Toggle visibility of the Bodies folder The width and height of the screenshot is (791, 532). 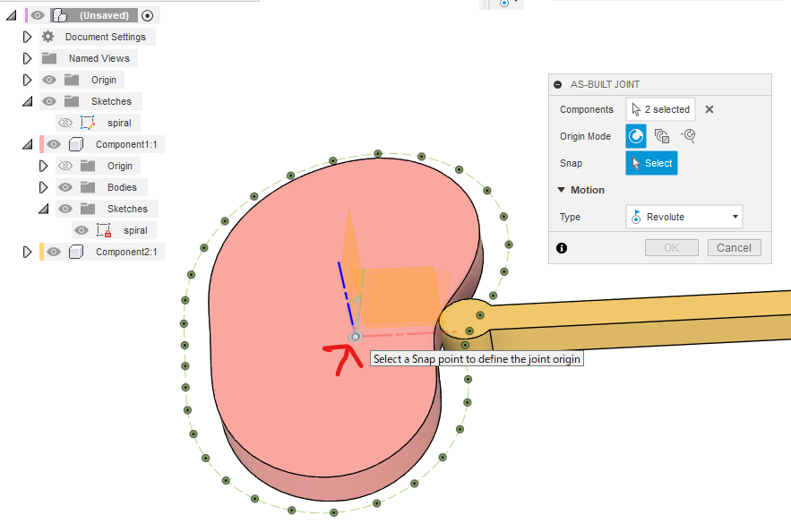point(64,187)
